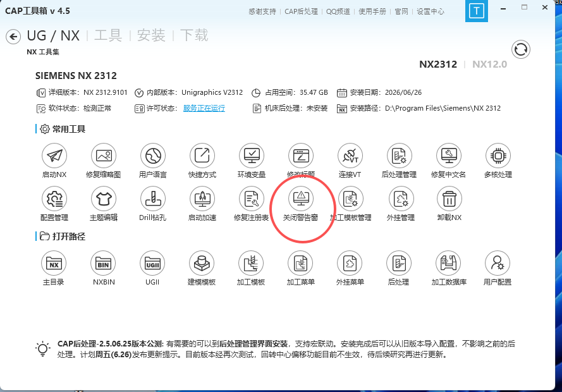Open the 加工菜单 machining menu folder
Image resolution: width=562 pixels, height=392 pixels.
point(300,264)
